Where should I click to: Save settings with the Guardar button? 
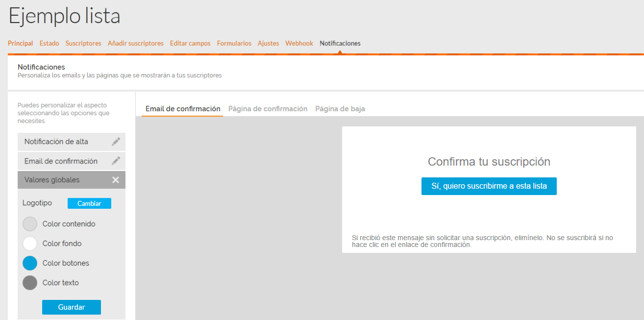[72, 307]
